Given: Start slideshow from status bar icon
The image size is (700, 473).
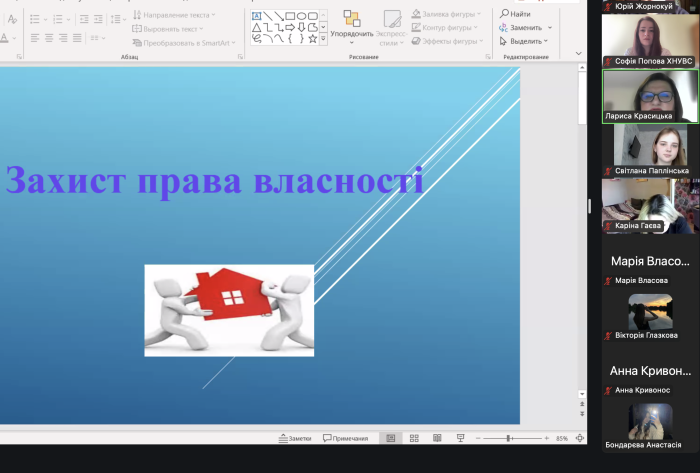Looking at the screenshot, I should pyautogui.click(x=460, y=438).
